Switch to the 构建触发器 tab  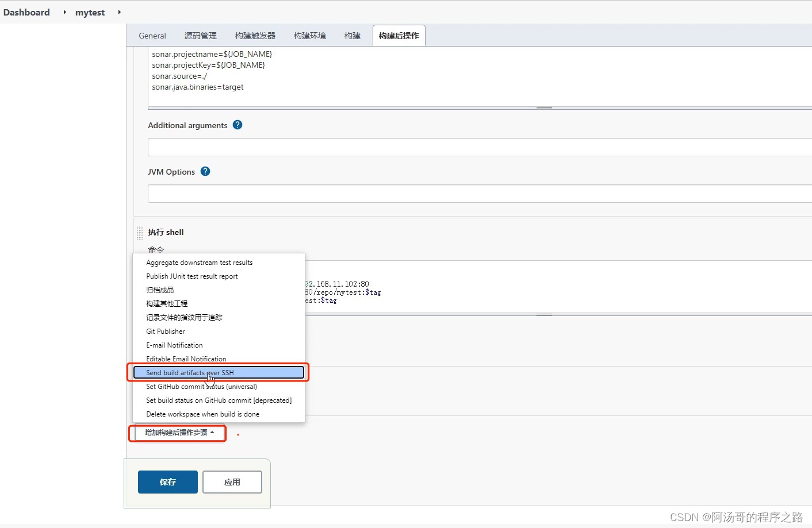pyautogui.click(x=255, y=36)
